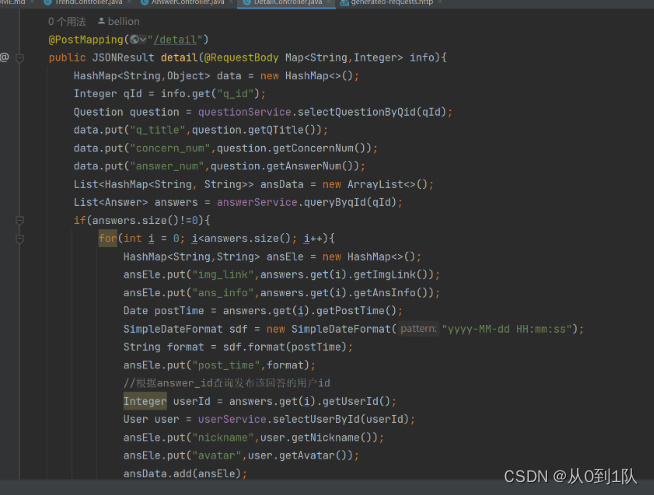654x495 pixels.
Task: Click the queryByqId method call
Action: tap(335, 202)
